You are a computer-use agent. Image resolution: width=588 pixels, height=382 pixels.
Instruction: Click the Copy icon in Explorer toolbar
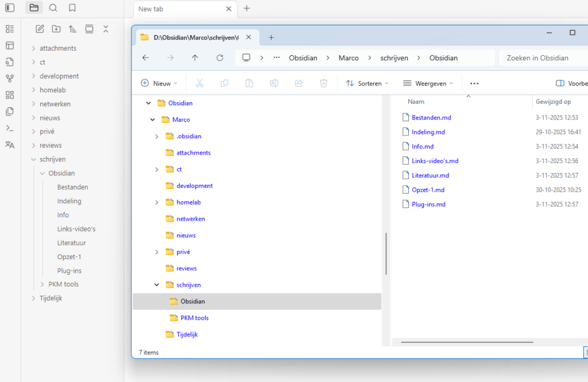[225, 83]
